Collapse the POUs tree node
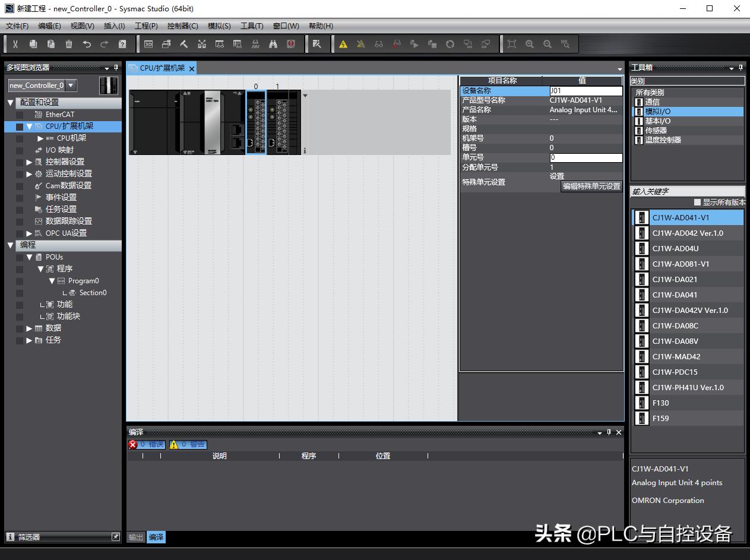Image resolution: width=750 pixels, height=560 pixels. point(29,257)
